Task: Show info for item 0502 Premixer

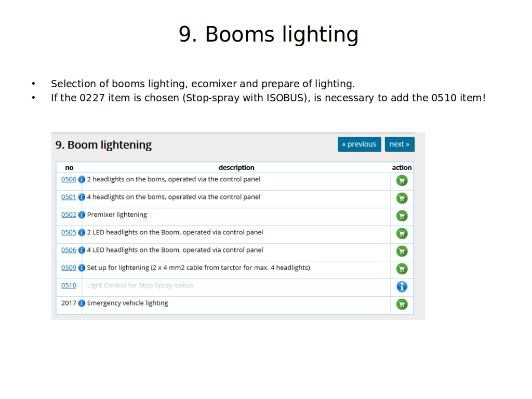Action: [82, 215]
